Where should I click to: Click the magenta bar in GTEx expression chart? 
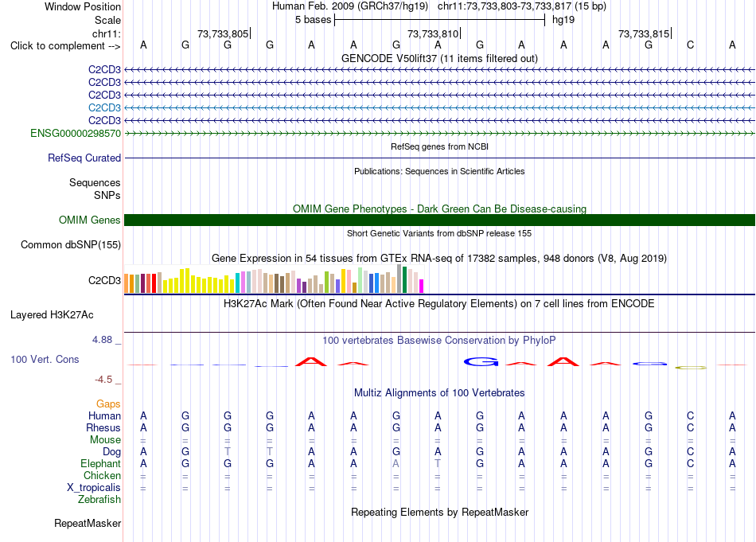click(x=422, y=286)
